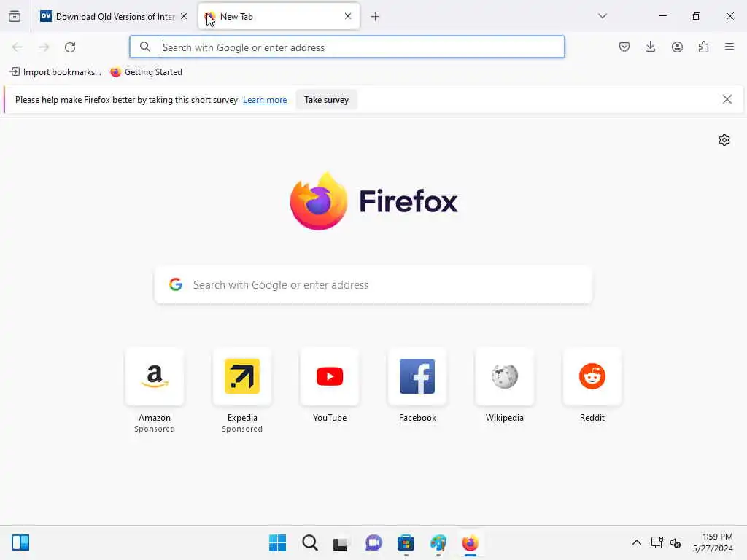Focus the top address bar

tap(347, 47)
